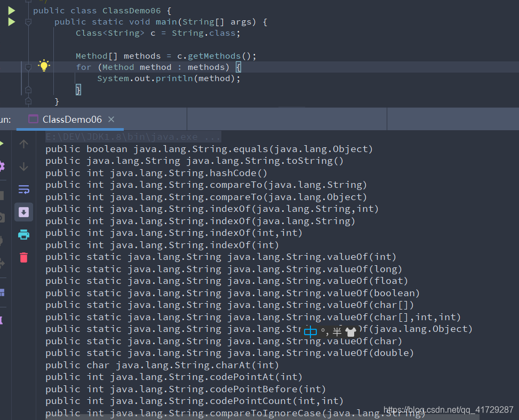Click the down arrow in console toolbar
Image resolution: width=519 pixels, height=420 pixels.
click(x=23, y=167)
